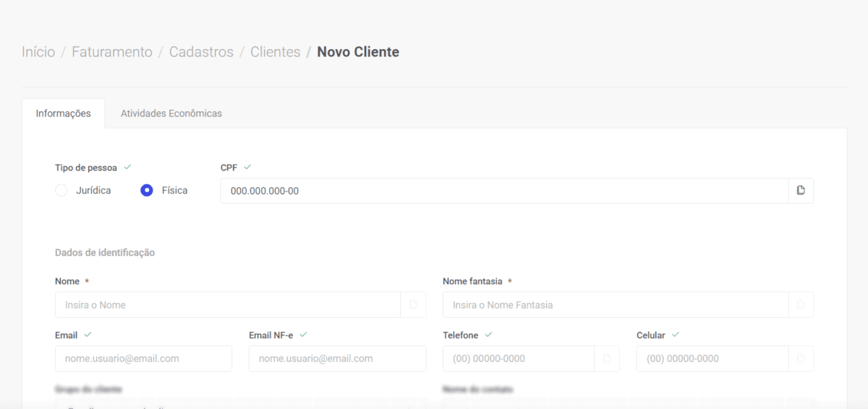Navigate to Cadastros breadcrumb link
This screenshot has width=868, height=409.
pyautogui.click(x=201, y=52)
